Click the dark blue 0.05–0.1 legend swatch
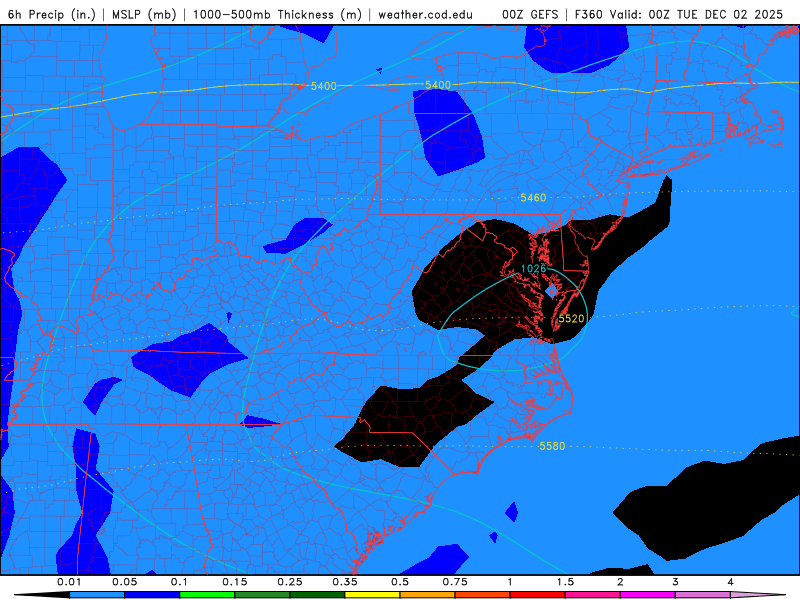 pyautogui.click(x=152, y=595)
